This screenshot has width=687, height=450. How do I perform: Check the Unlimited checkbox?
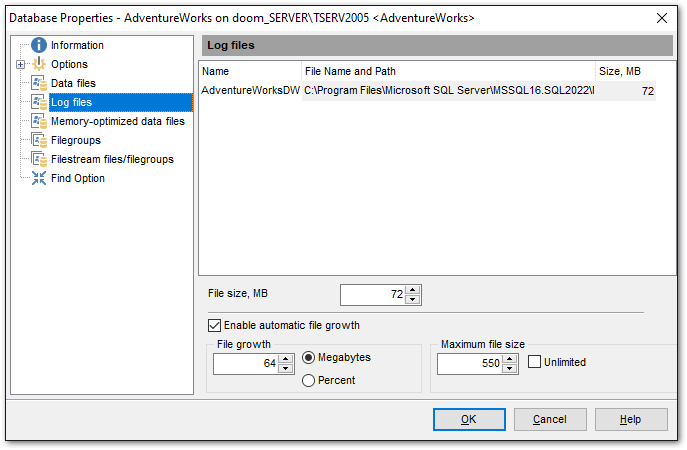[534, 362]
